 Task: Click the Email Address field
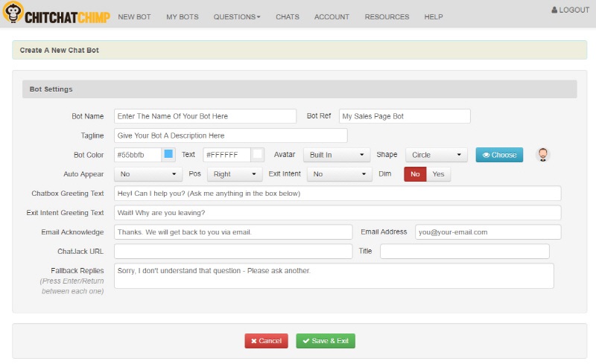point(488,232)
